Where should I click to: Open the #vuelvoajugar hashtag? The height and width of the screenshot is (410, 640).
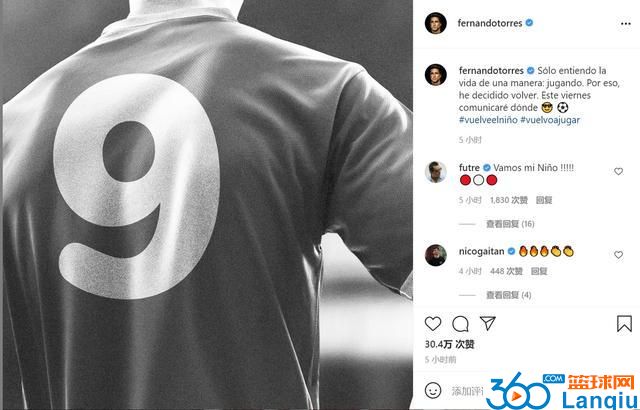click(x=550, y=120)
